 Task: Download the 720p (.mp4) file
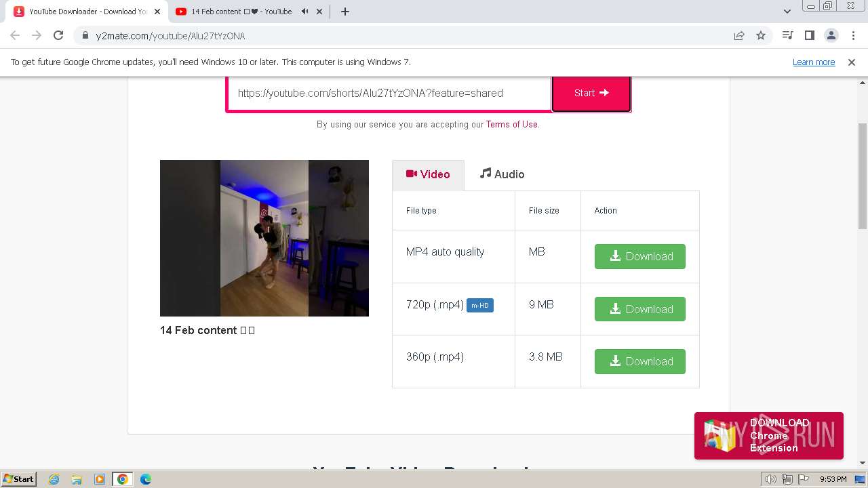click(x=640, y=309)
